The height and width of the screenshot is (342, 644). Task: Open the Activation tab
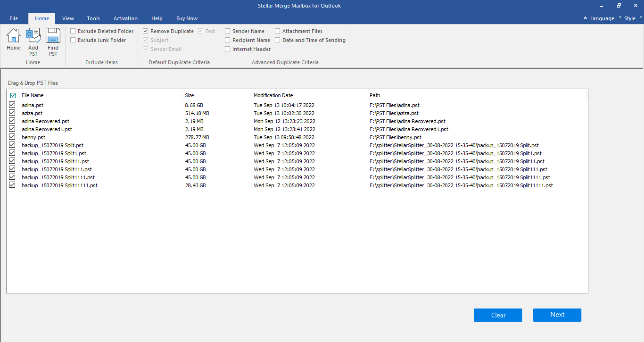tap(126, 18)
